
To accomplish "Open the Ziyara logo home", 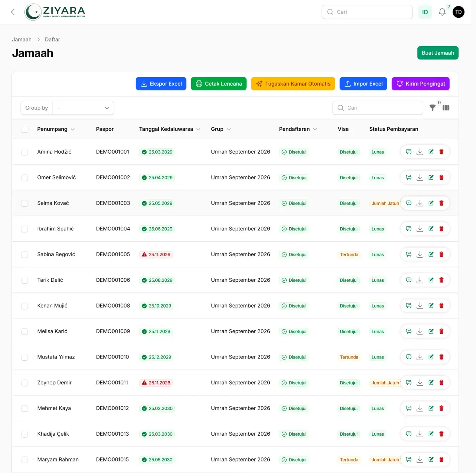I will pos(55,12).
